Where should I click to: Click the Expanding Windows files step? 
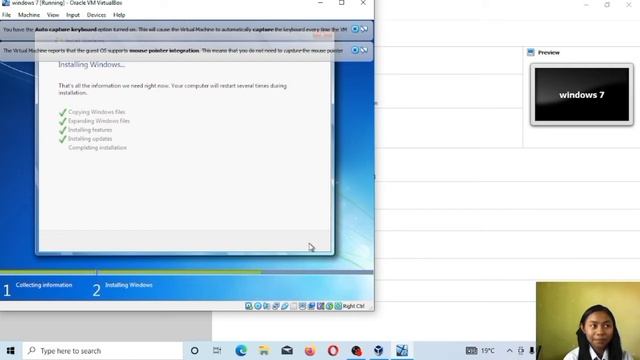coord(99,121)
